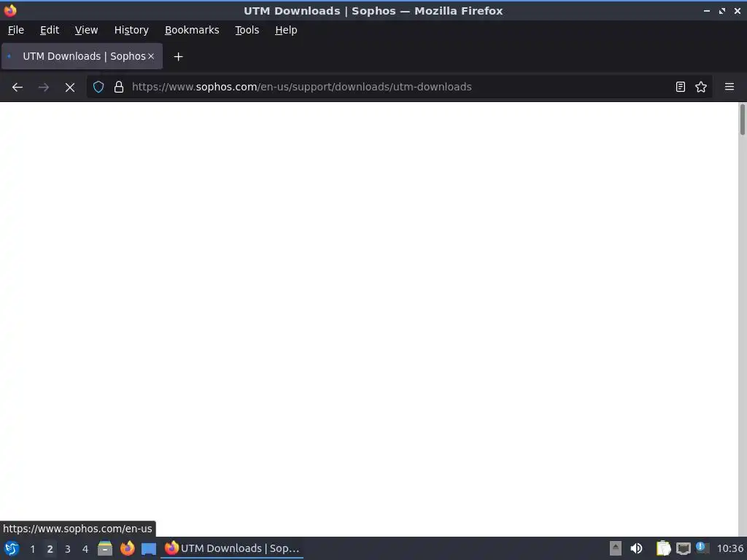This screenshot has width=747, height=560.
Task: Open Firefox hamburger application menu
Action: pos(729,87)
